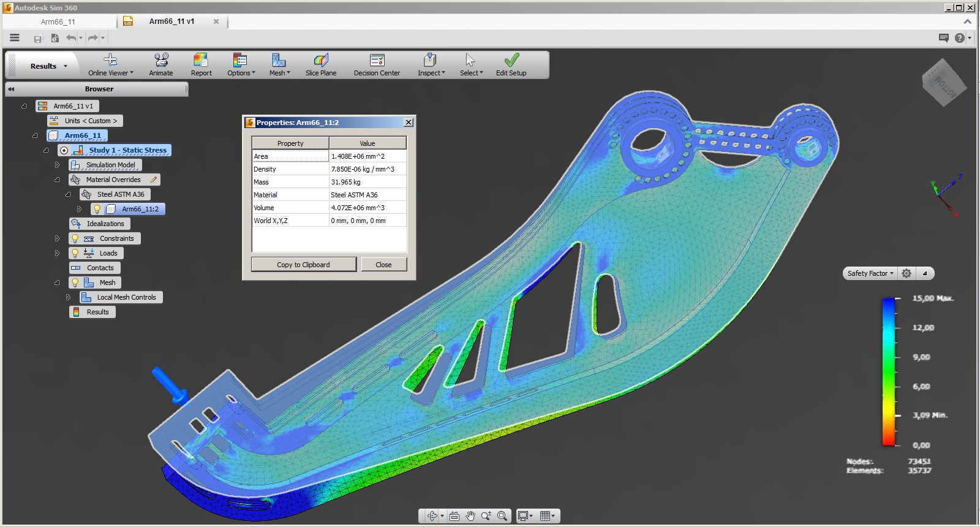Select the Contacts tree item
Image resolution: width=980 pixels, height=527 pixels.
pos(94,268)
